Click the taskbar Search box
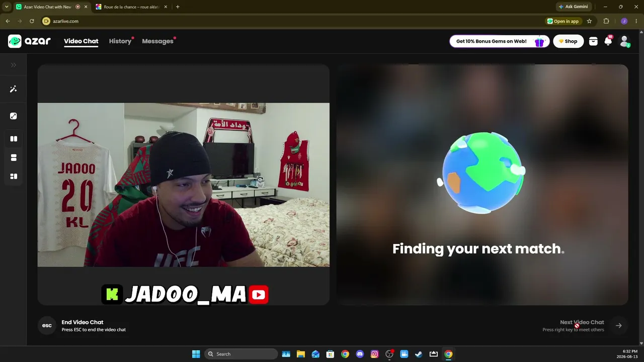This screenshot has width=644, height=362. pyautogui.click(x=242, y=354)
